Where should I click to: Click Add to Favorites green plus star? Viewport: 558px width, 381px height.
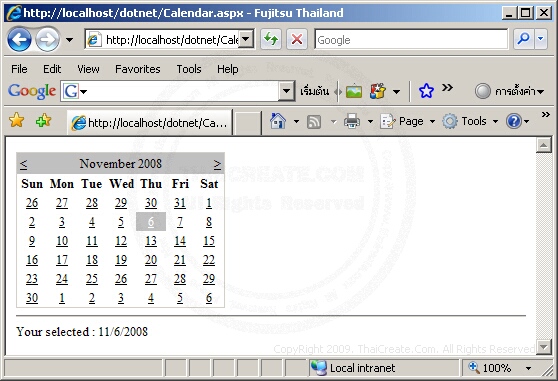tap(43, 120)
